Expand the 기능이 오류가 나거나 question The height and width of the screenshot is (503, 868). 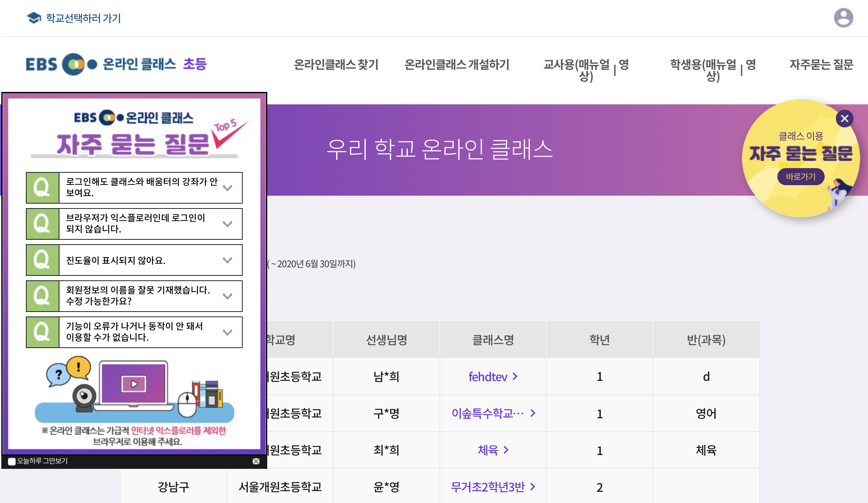tap(227, 332)
